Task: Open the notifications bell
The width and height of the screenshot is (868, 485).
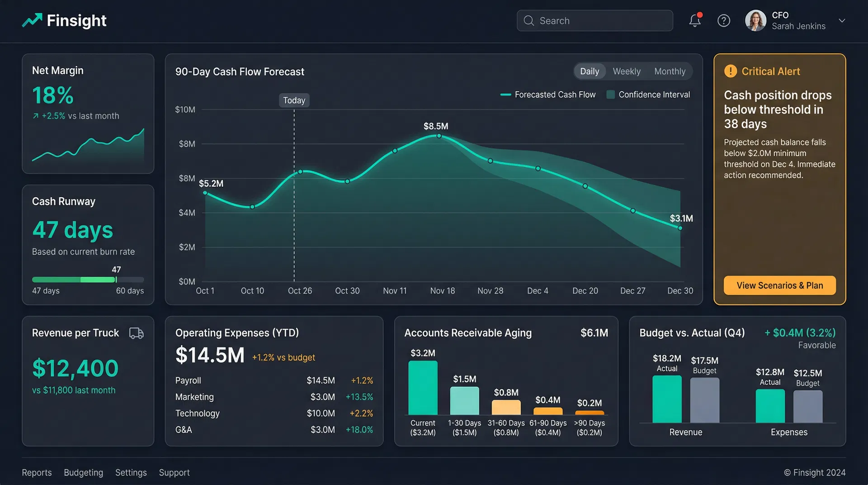Action: pyautogui.click(x=695, y=20)
